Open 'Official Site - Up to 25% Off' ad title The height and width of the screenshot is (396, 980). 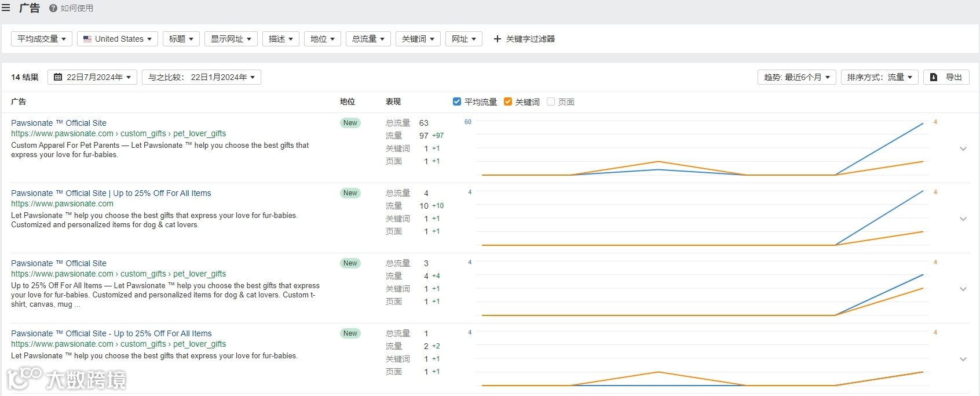(x=111, y=333)
